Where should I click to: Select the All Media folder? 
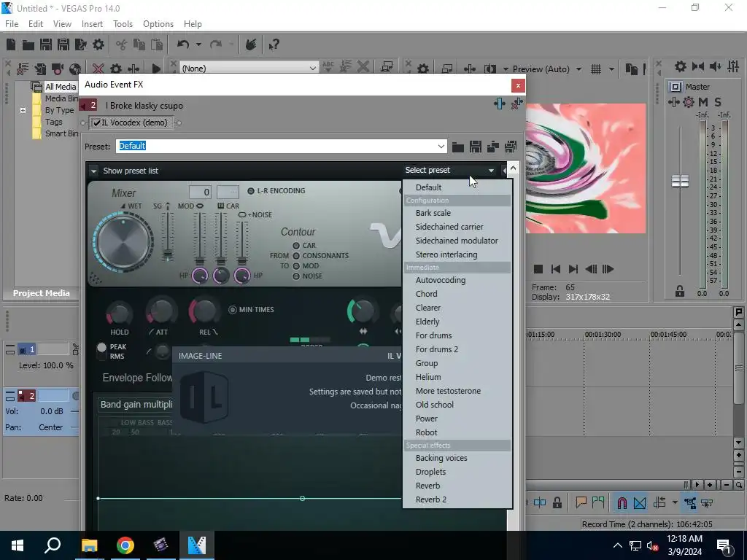(60, 87)
